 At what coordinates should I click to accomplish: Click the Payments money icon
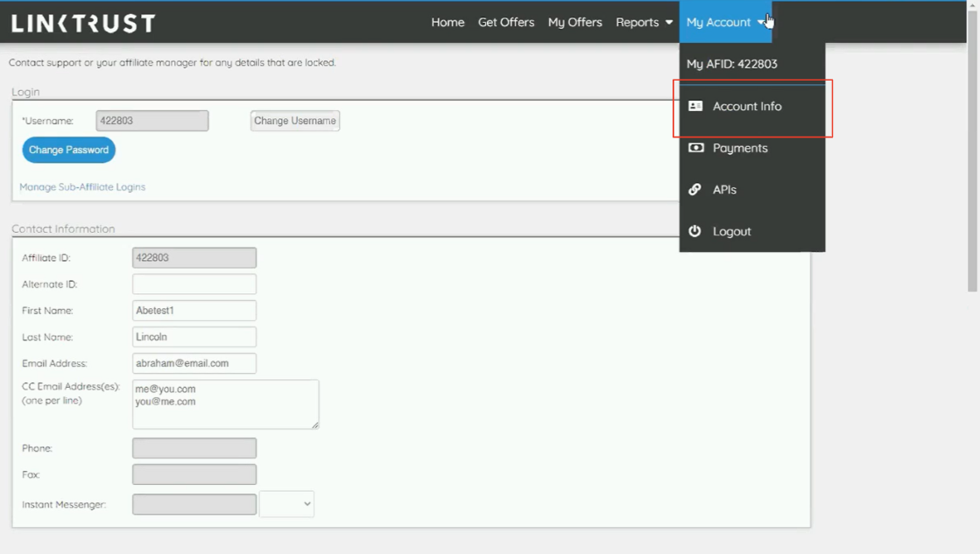tap(695, 148)
